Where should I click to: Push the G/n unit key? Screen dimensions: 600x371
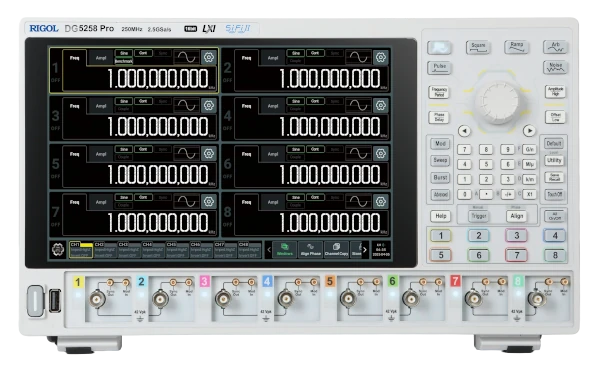point(529,150)
